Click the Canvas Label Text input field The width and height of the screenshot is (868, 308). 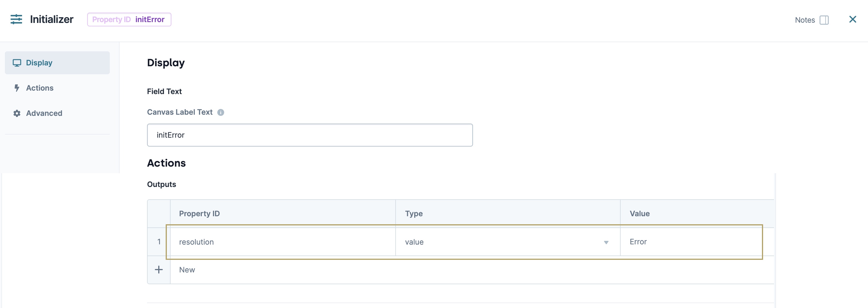310,135
